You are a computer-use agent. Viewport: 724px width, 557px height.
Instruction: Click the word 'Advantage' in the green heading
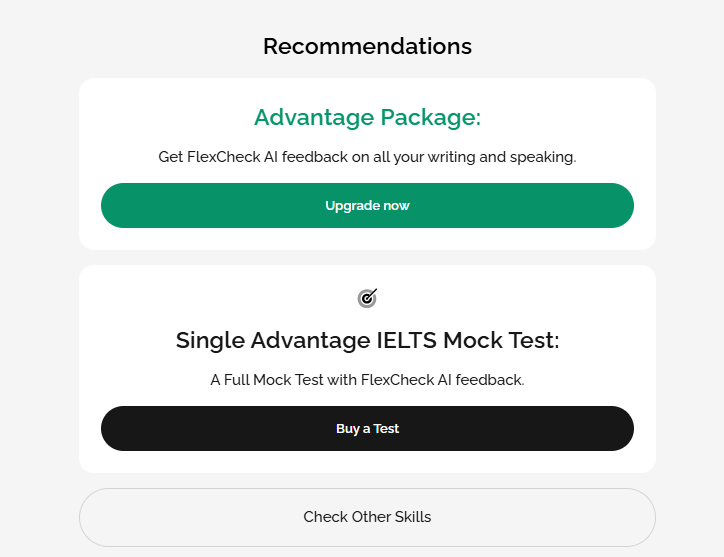point(314,117)
